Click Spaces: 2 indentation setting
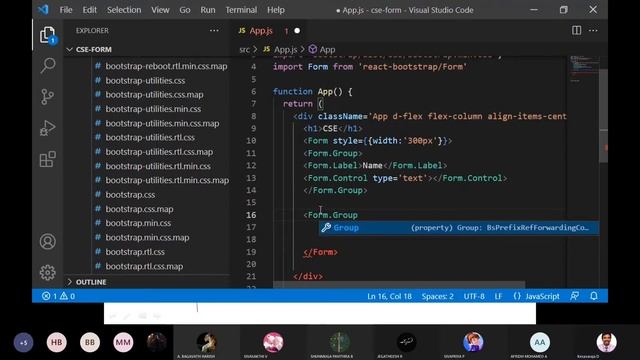Image resolution: width=640 pixels, height=360 pixels. point(438,296)
